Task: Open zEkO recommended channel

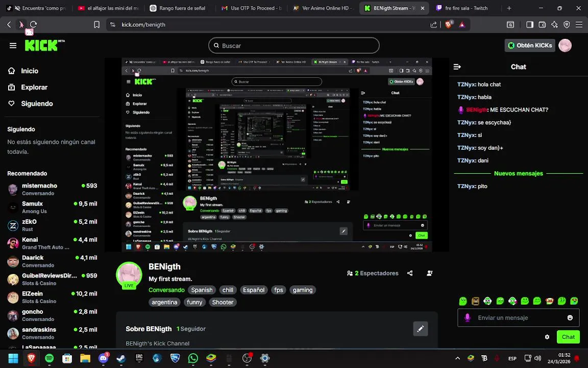Action: pyautogui.click(x=52, y=225)
